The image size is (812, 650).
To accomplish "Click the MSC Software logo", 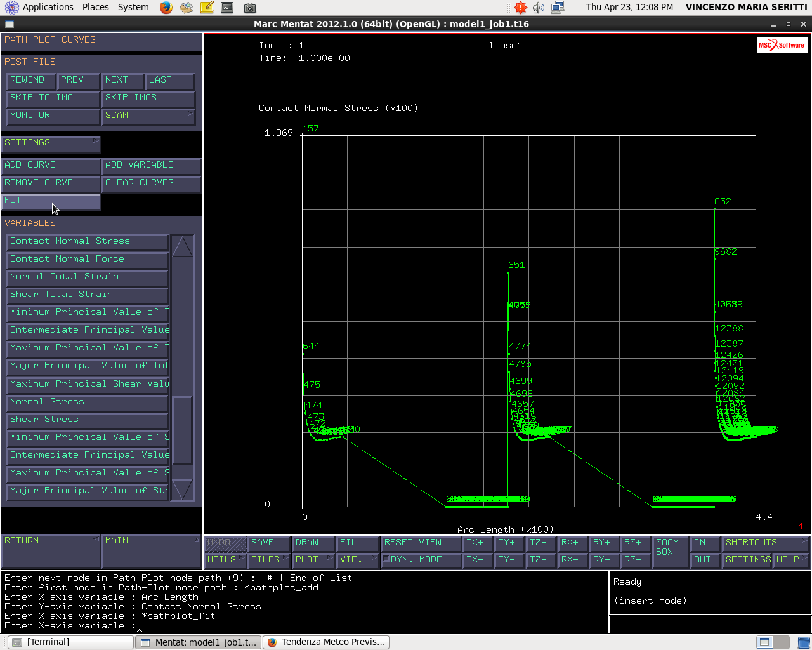I will tap(782, 45).
